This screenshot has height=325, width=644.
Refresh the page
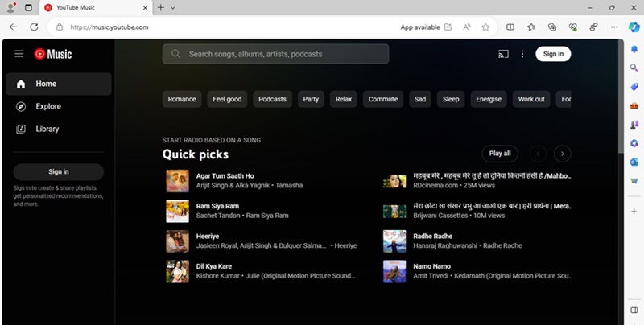click(x=34, y=27)
